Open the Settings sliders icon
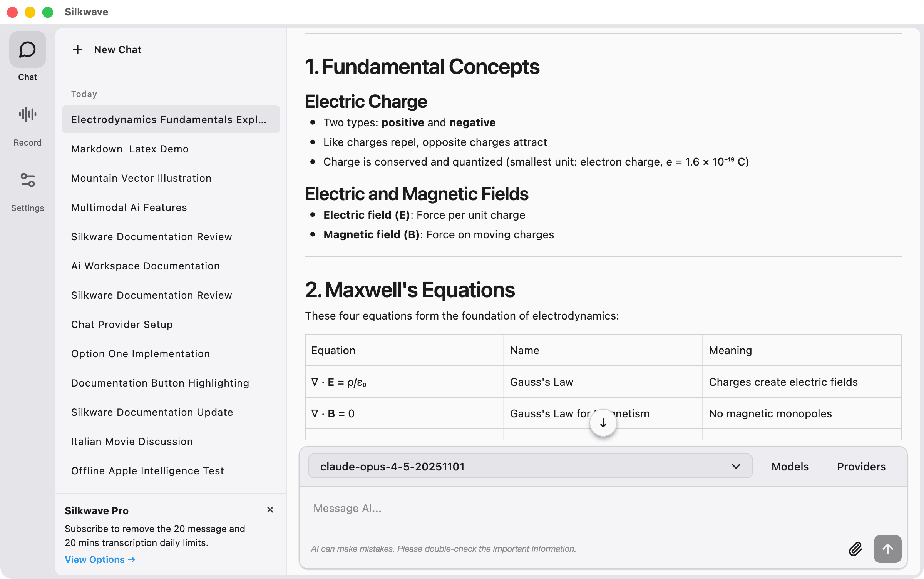Viewport: 924px width, 579px height. coord(27,180)
